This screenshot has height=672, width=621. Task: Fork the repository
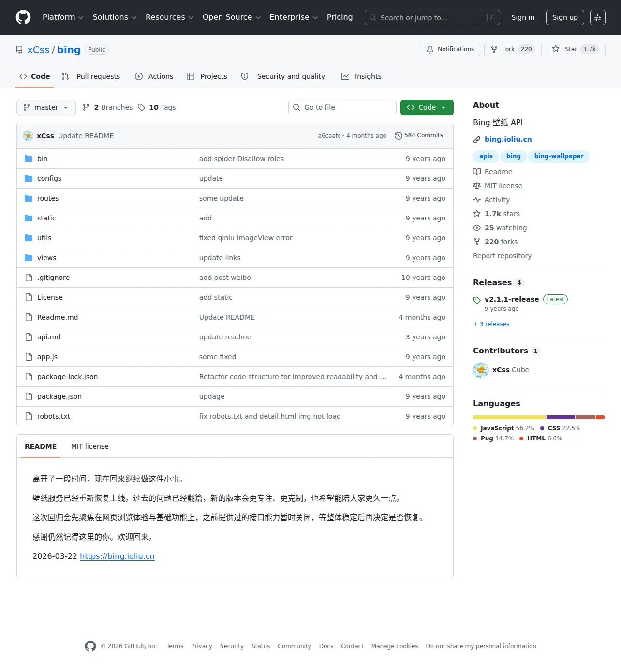pos(513,49)
